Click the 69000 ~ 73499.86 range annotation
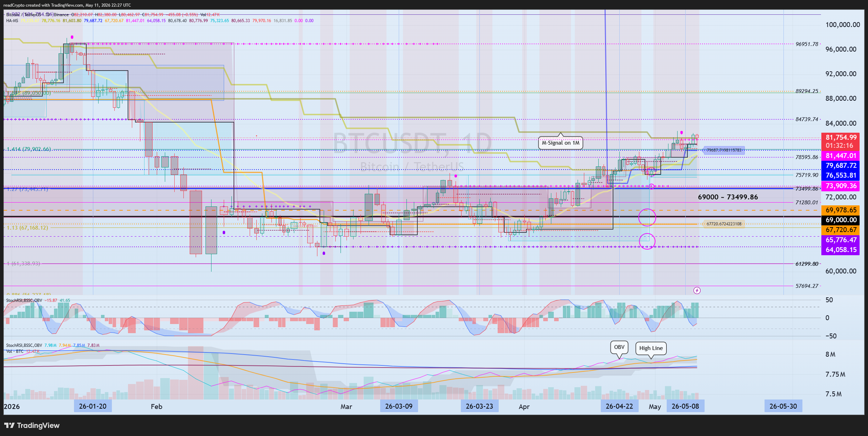Image resolution: width=868 pixels, height=436 pixels. (728, 197)
